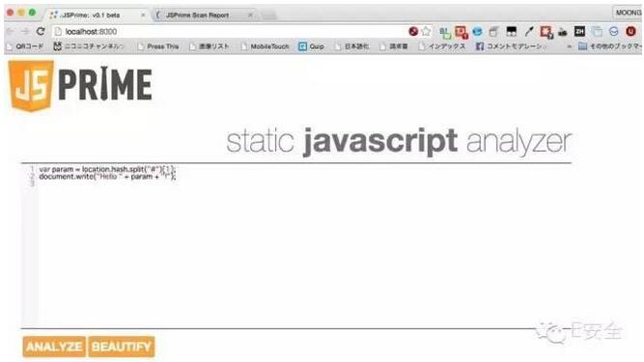Go forward using the browser forward arrow
The image size is (644, 362).
[x=25, y=31]
